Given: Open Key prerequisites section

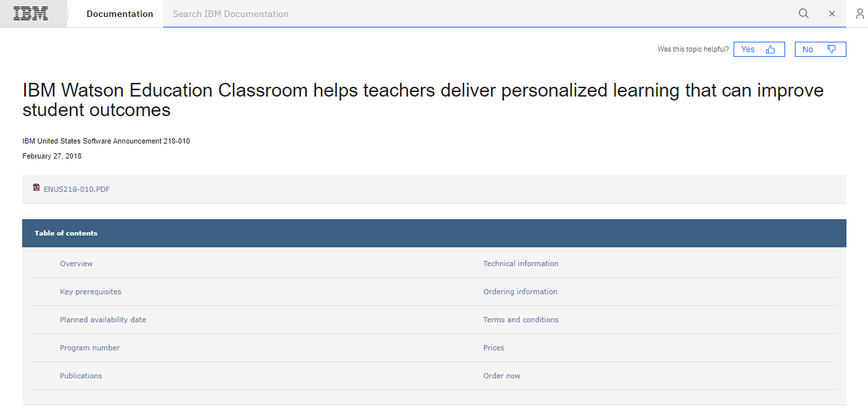Looking at the screenshot, I should (91, 291).
